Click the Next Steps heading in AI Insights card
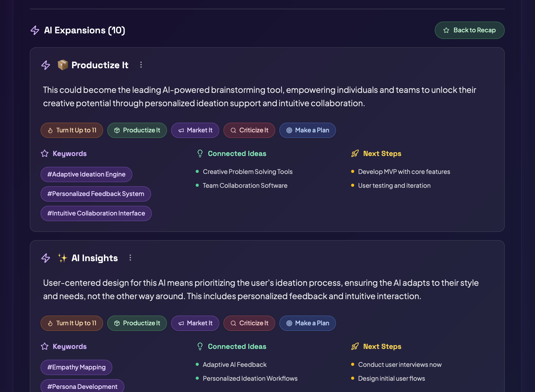This screenshot has height=392, width=535. (x=382, y=347)
